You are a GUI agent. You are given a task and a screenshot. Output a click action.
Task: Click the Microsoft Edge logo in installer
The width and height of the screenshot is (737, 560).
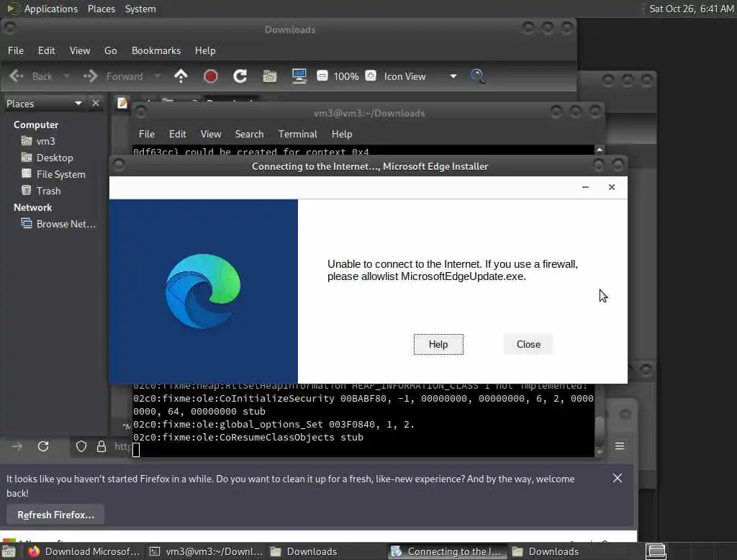(x=203, y=292)
